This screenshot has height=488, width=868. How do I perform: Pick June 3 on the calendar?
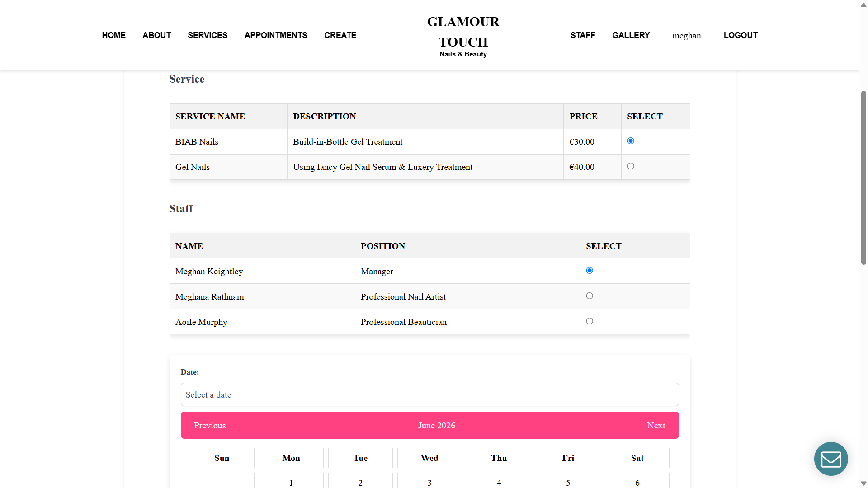[x=429, y=481]
